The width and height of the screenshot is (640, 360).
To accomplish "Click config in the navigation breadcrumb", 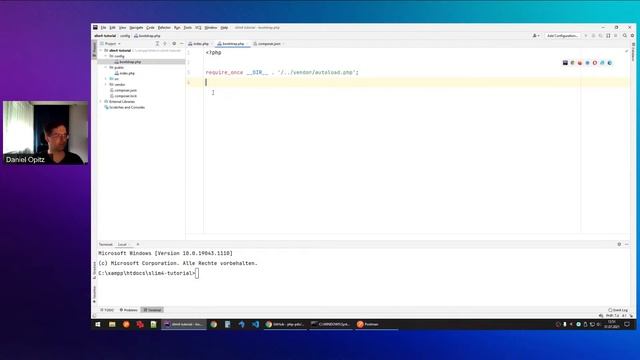I will coord(125,36).
